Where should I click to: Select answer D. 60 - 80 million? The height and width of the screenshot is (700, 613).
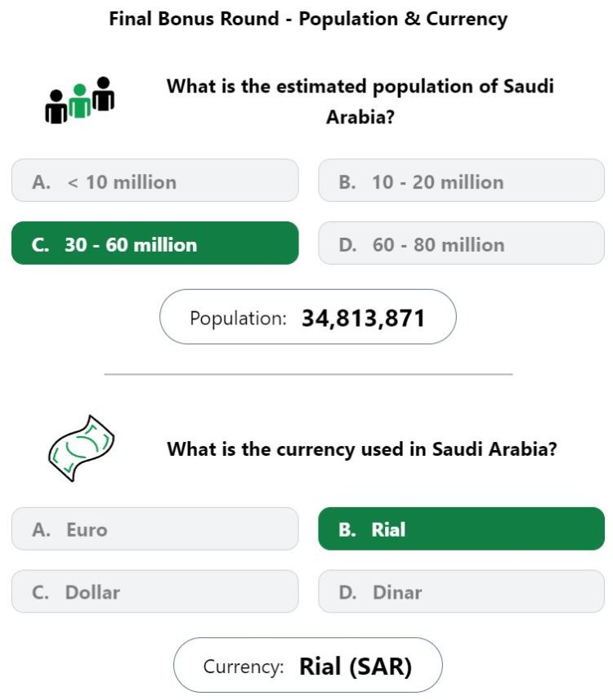(461, 243)
